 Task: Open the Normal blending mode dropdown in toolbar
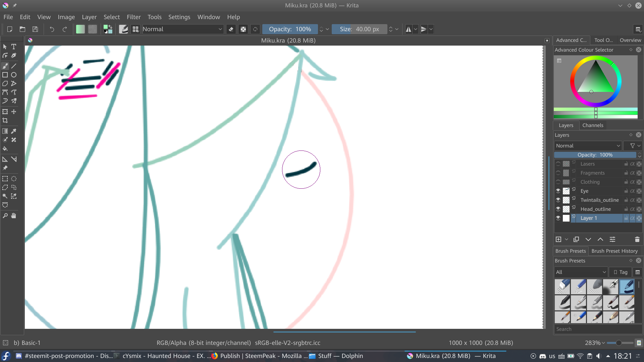182,29
